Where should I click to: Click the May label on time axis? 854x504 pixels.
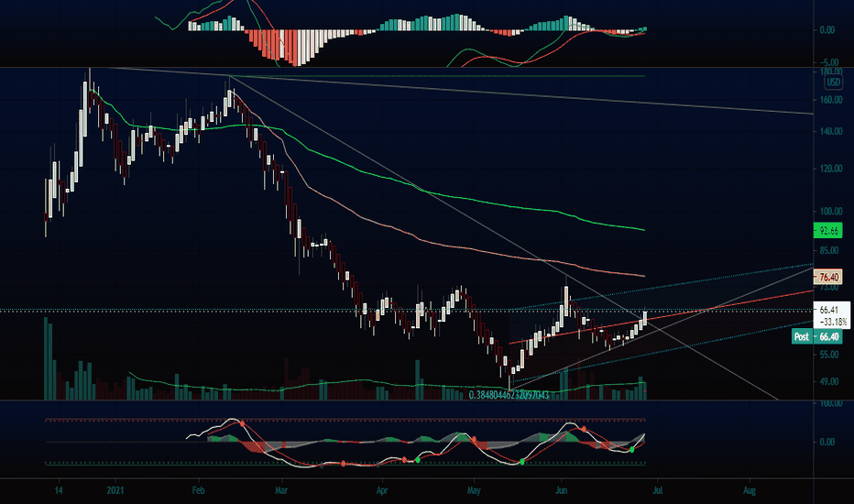tap(474, 490)
